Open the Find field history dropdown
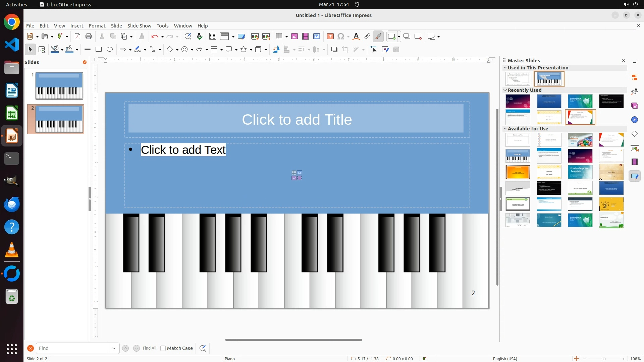Screen dimensions: 644x362 [114, 348]
